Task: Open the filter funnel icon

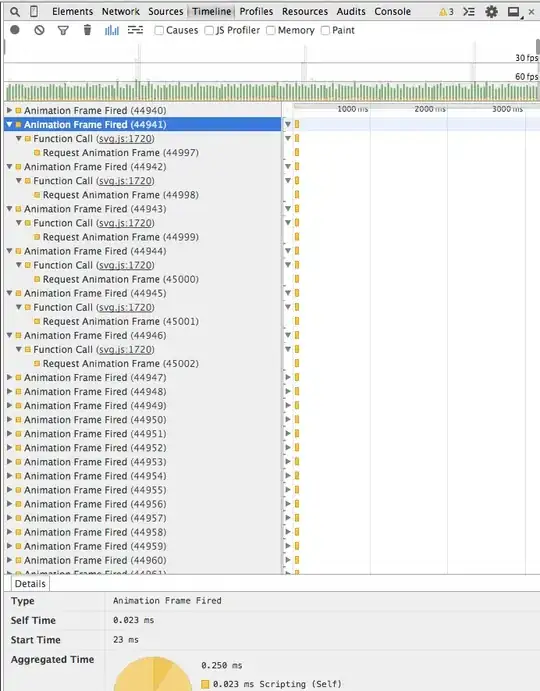Action: pyautogui.click(x=63, y=30)
